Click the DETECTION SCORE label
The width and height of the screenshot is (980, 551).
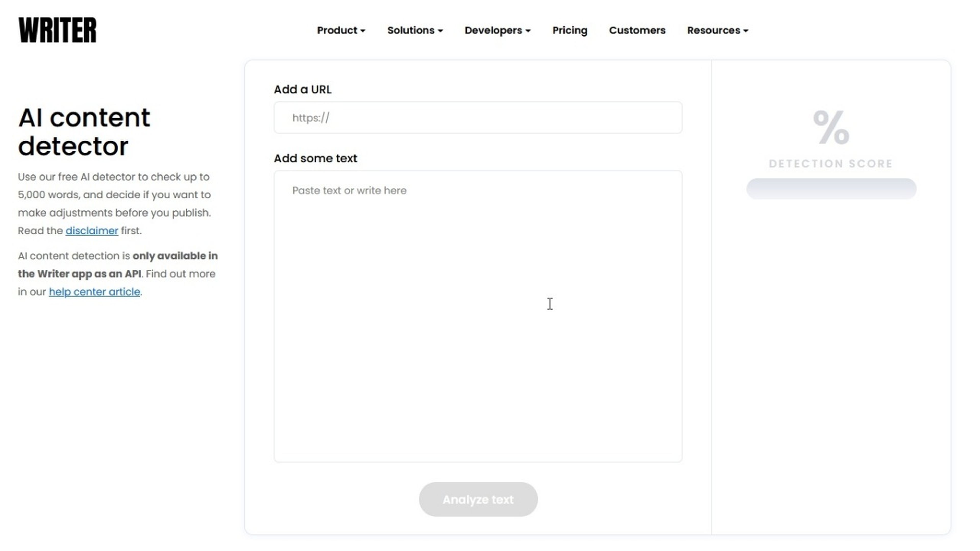(x=831, y=164)
